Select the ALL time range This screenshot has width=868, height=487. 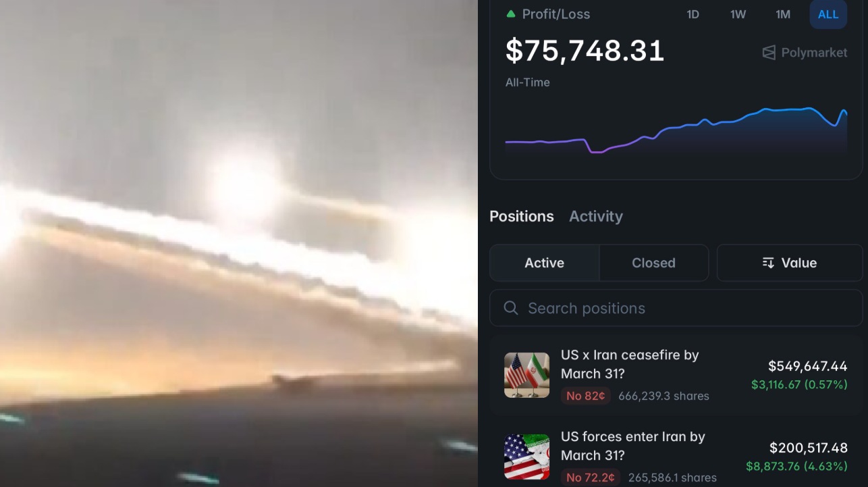coord(828,14)
